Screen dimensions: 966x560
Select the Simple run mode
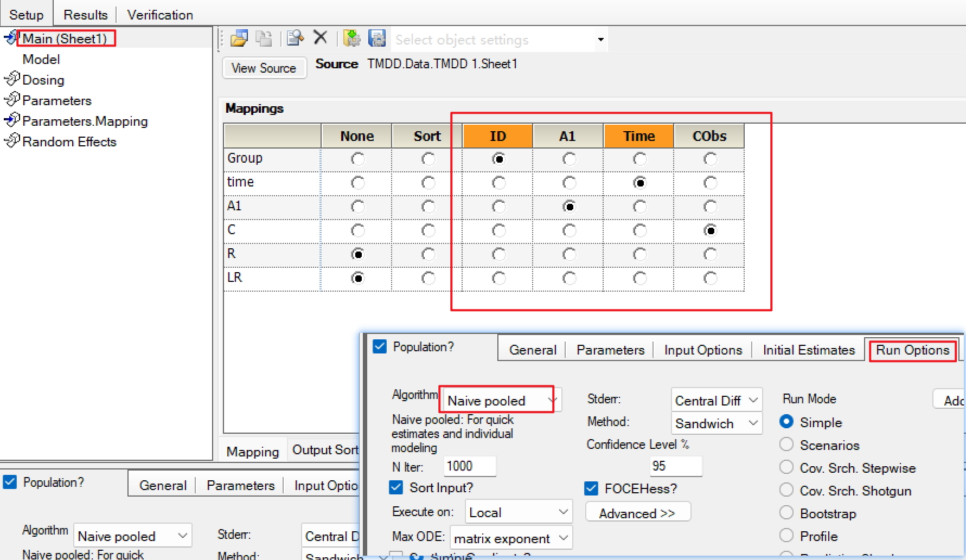786,421
